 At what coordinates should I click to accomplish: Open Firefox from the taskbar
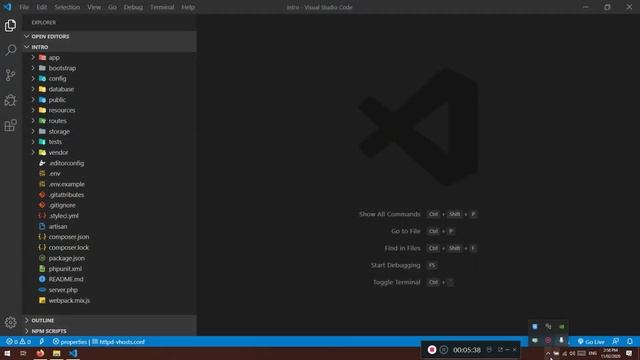tap(40, 353)
